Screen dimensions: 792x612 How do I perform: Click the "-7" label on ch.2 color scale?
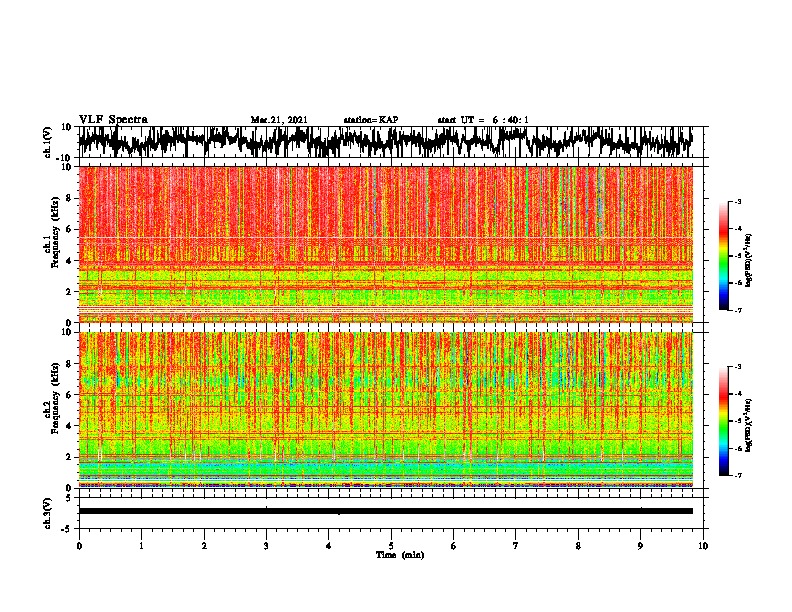point(737,475)
